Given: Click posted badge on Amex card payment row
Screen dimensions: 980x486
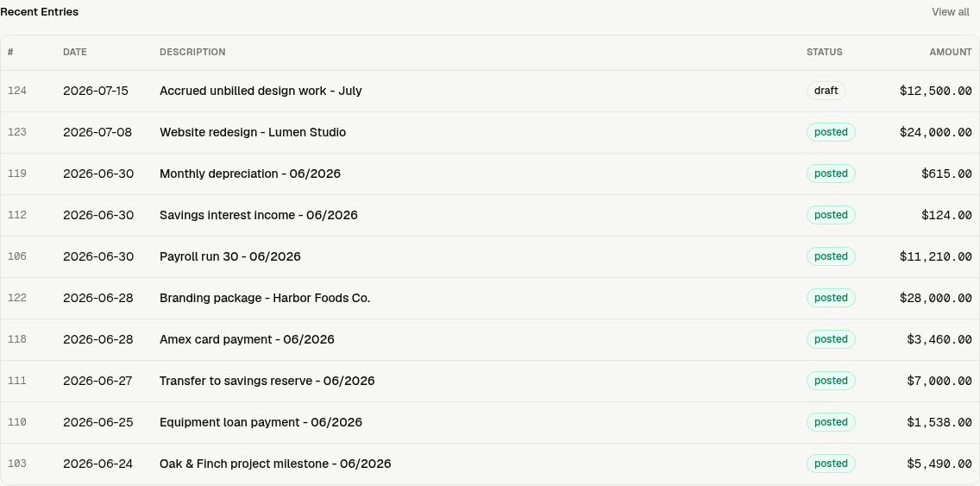Looking at the screenshot, I should tap(831, 339).
